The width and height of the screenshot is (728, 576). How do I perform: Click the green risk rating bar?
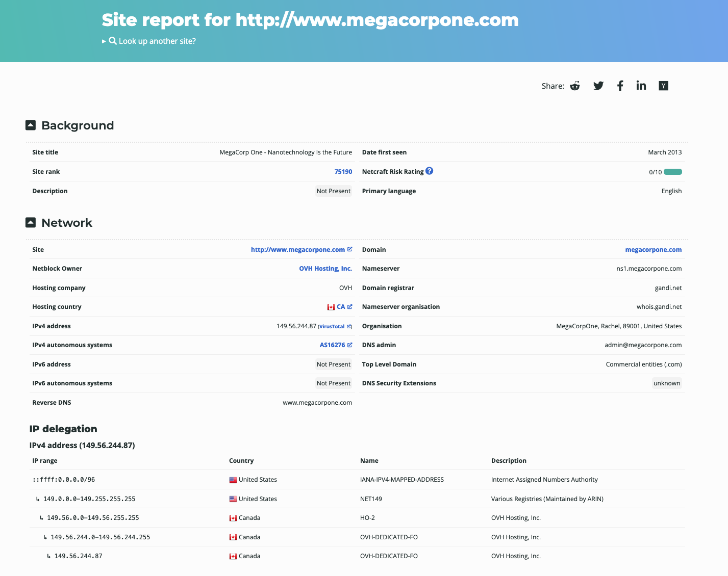point(673,172)
